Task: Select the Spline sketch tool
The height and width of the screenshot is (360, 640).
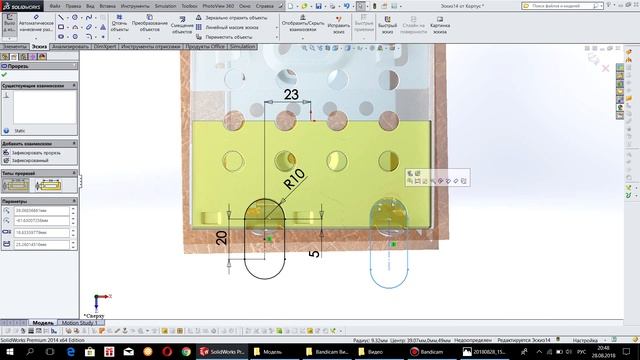Action: point(89,18)
